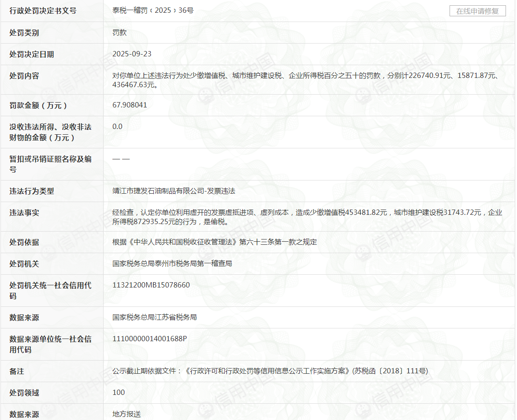Click the 备注 remark text about 苏税函
Viewport: 517px width, 420px height.
point(270,371)
